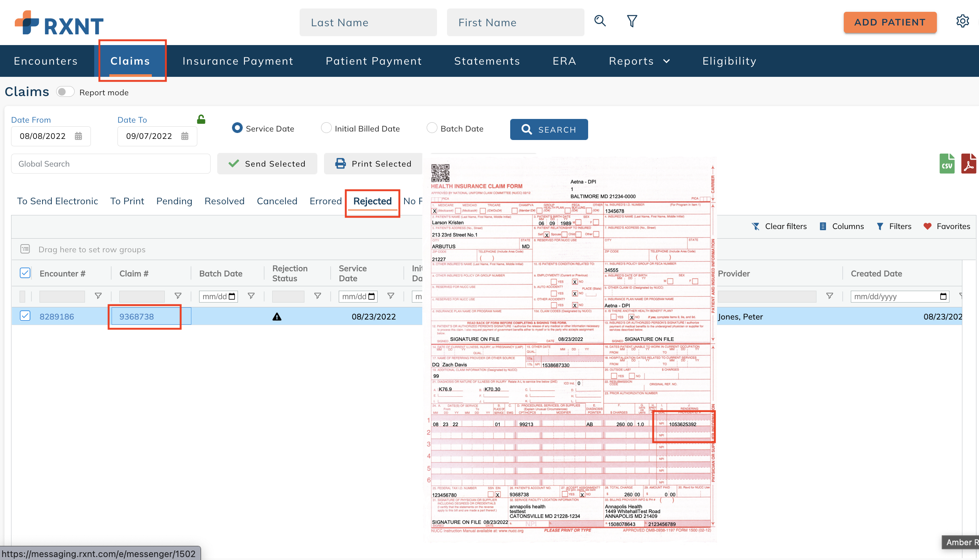Image resolution: width=979 pixels, height=560 pixels.
Task: Switch to the Errored claims tab
Action: [325, 201]
